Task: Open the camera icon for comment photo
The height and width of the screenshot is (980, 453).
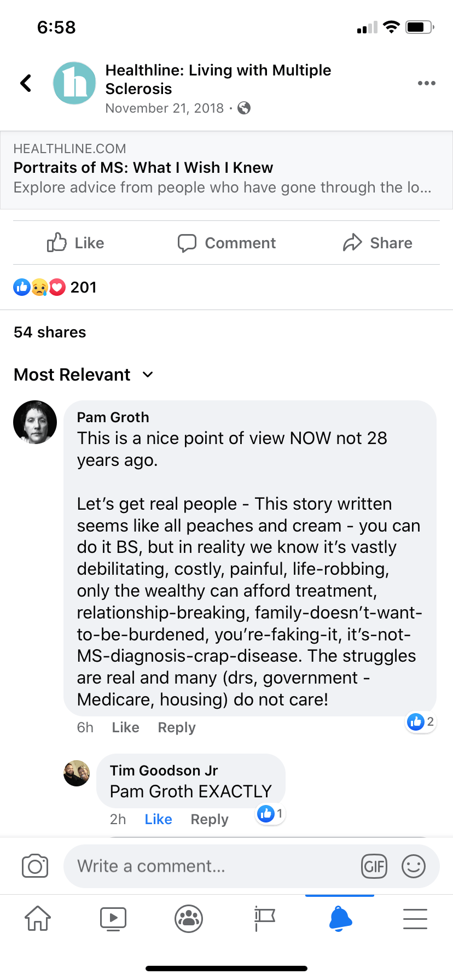Action: tap(35, 866)
